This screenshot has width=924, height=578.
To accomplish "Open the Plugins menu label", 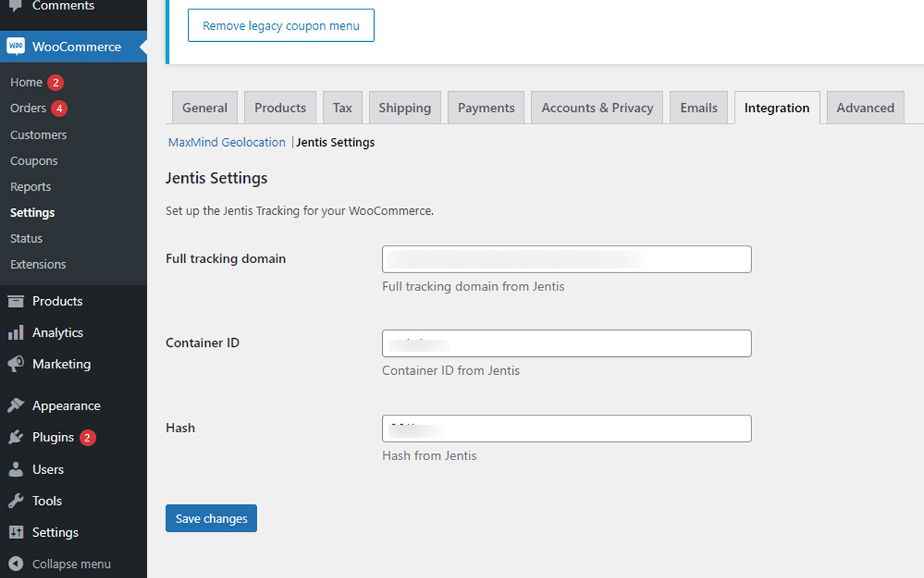I will tap(53, 438).
